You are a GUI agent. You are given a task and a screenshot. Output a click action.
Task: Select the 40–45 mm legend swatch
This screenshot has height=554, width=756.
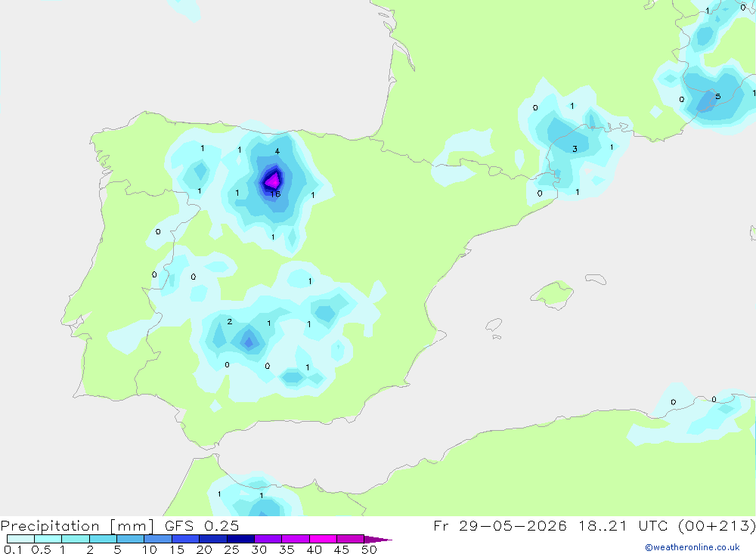tap(323, 539)
